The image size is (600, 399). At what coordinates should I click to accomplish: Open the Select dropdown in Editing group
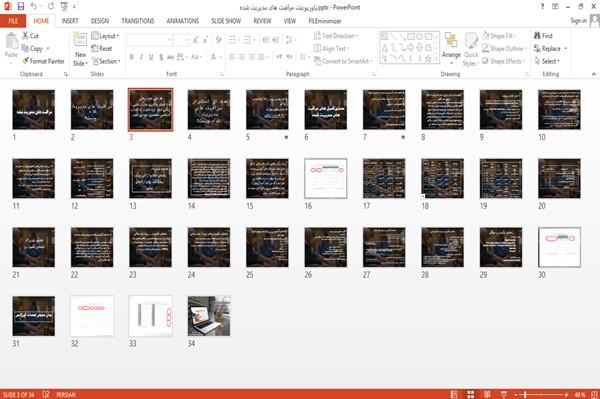[547, 61]
